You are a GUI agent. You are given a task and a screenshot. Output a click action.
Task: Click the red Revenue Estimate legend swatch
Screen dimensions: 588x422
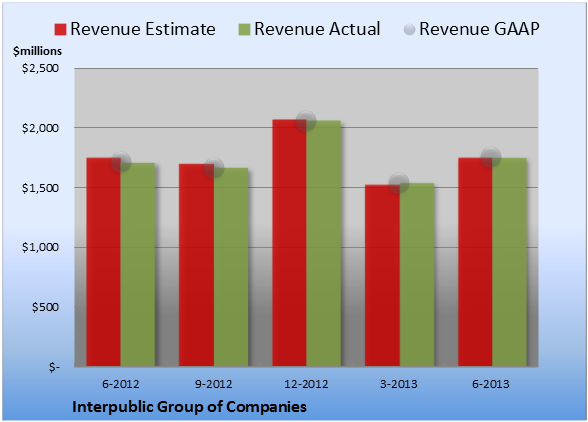60,30
